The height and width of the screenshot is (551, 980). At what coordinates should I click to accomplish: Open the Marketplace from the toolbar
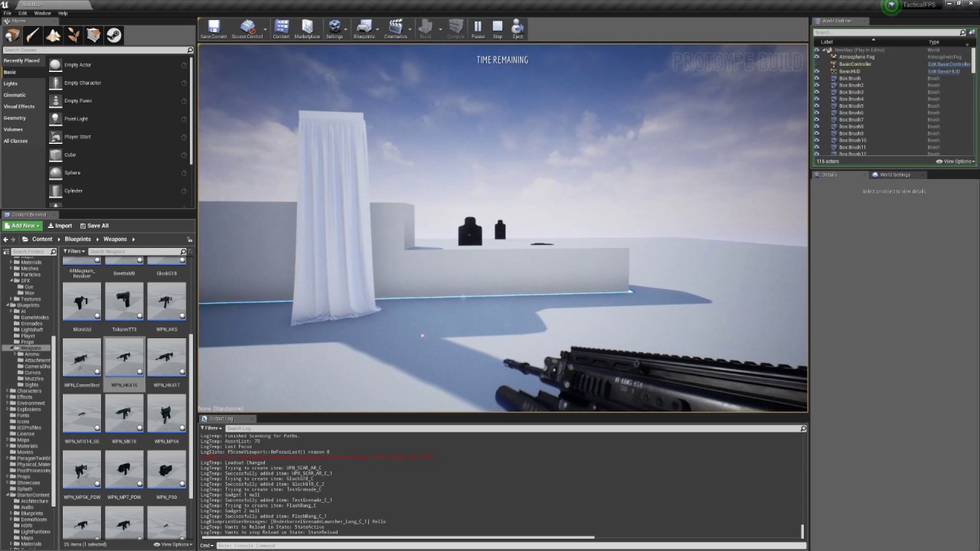[x=307, y=29]
